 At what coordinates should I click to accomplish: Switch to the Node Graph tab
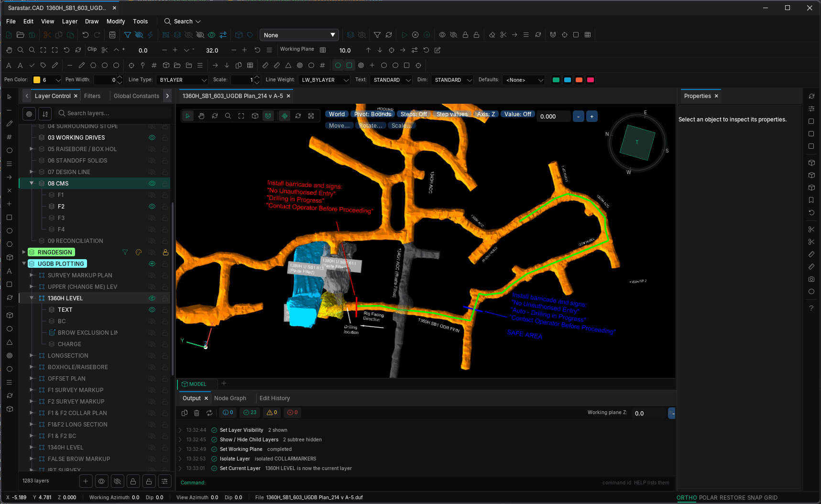tap(230, 398)
